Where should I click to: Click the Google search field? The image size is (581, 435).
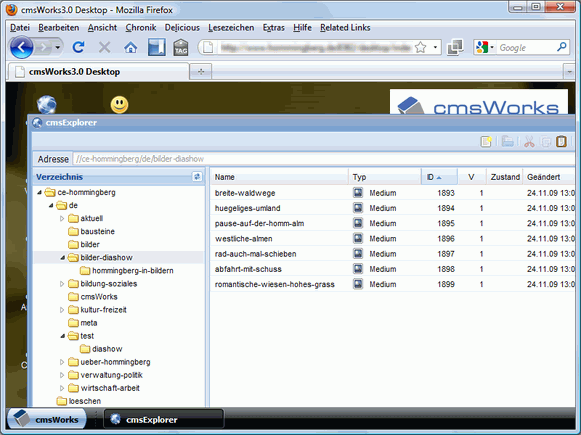click(x=526, y=47)
